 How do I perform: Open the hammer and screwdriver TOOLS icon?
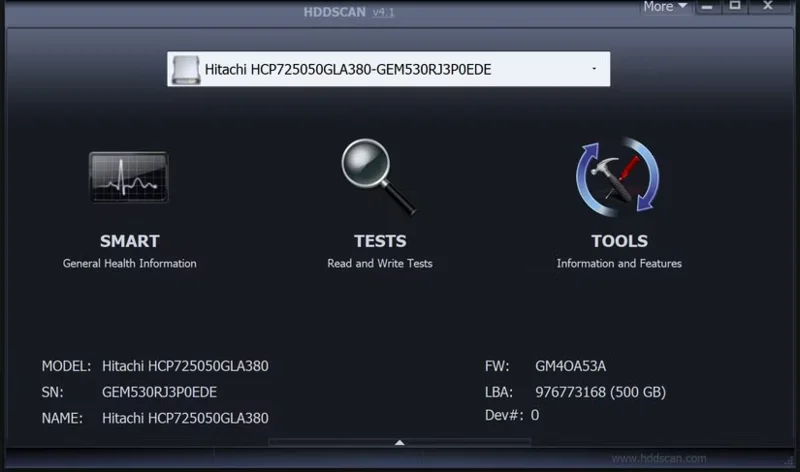[x=618, y=177]
